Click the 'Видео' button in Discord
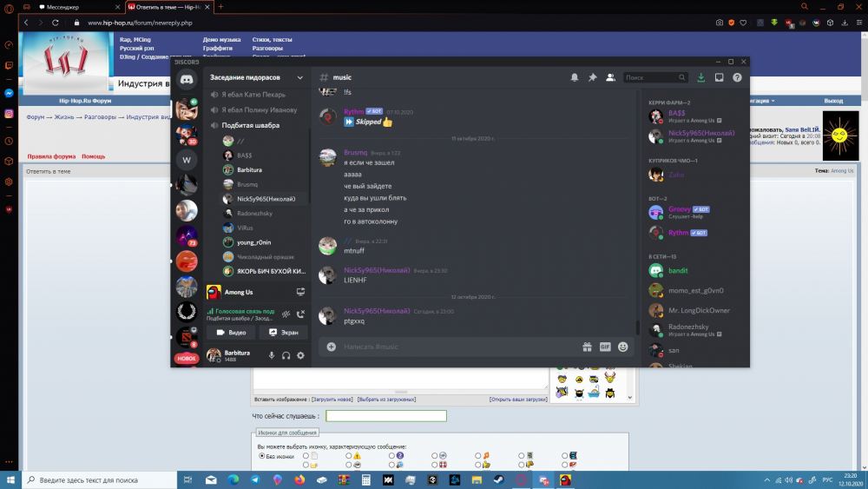The image size is (868, 489). coord(231,333)
